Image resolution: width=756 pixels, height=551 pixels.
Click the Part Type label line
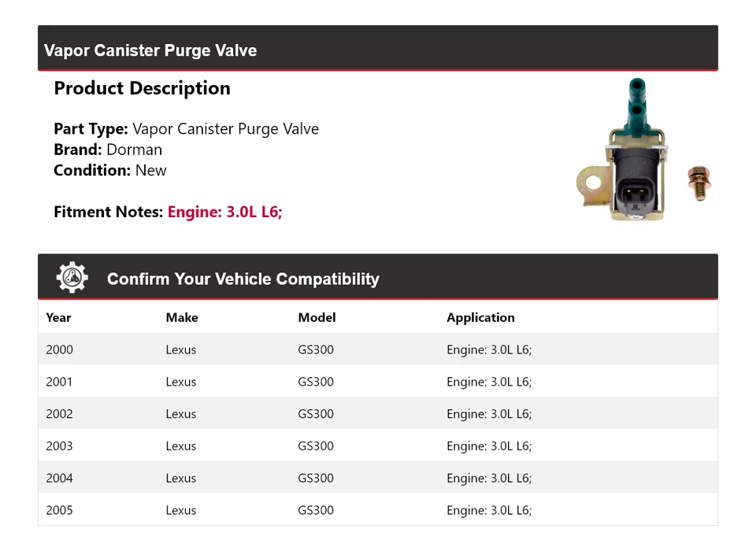(186, 129)
